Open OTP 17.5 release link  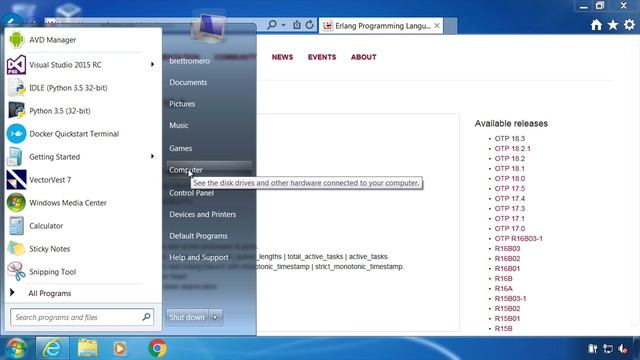pos(510,189)
